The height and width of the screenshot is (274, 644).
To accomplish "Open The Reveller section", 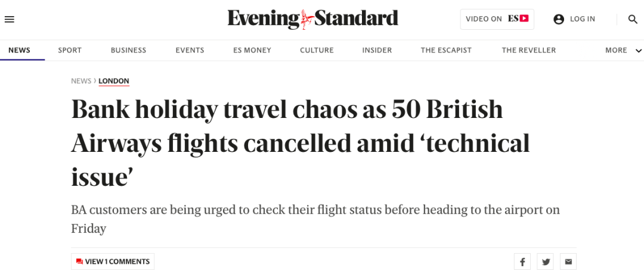I will pos(528,50).
